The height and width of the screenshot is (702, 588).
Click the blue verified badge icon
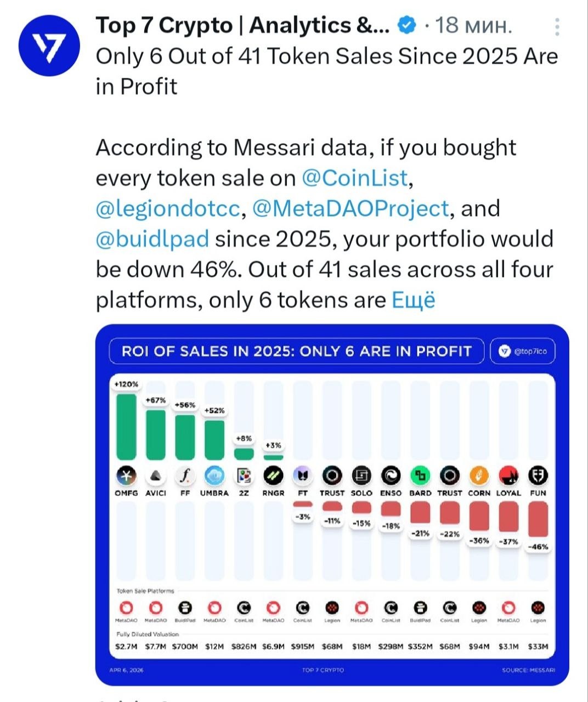(x=406, y=25)
